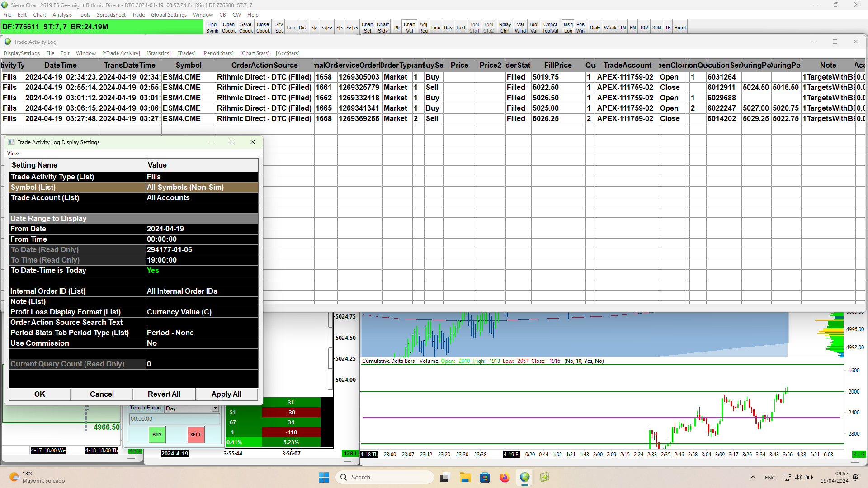Click the green BUY swatch button
Image resolution: width=868 pixels, height=488 pixels.
pyautogui.click(x=157, y=435)
